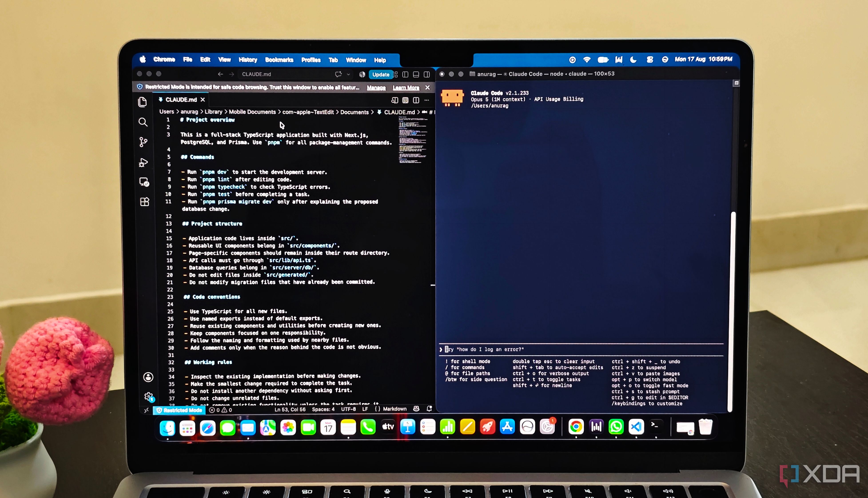
Task: Click the Update button in VS Code
Action: pyautogui.click(x=381, y=74)
